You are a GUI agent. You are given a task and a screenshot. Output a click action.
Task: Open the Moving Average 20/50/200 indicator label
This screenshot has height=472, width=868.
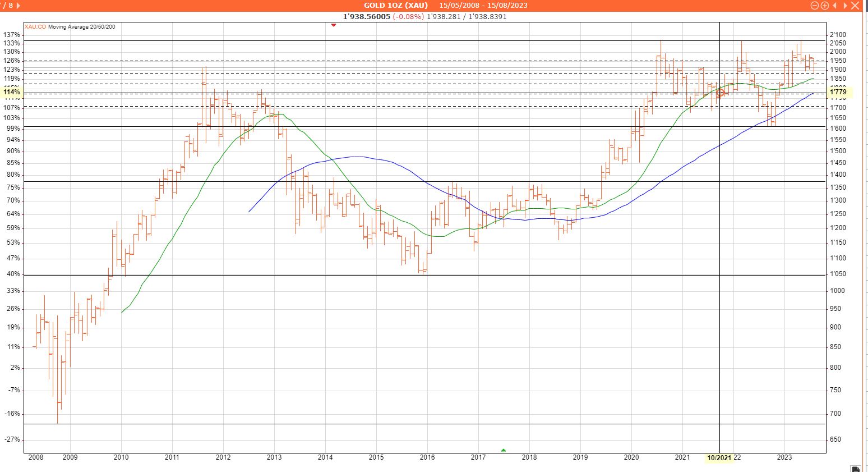82,27
